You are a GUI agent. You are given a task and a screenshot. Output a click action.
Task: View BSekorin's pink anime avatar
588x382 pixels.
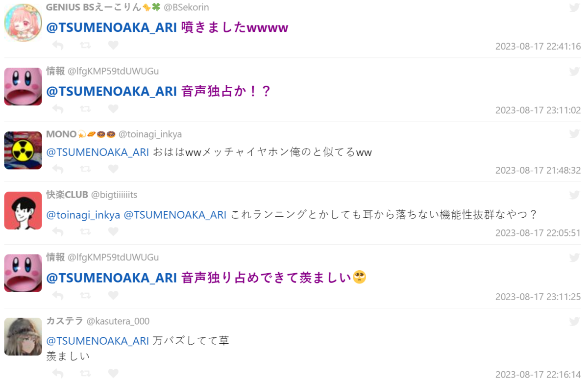pyautogui.click(x=23, y=23)
